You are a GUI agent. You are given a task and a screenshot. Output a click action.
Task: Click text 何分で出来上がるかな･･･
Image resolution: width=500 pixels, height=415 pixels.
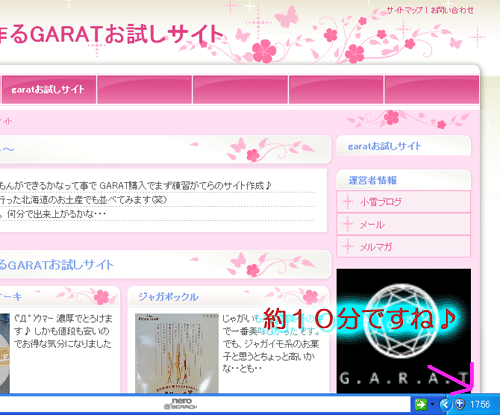tap(56, 214)
